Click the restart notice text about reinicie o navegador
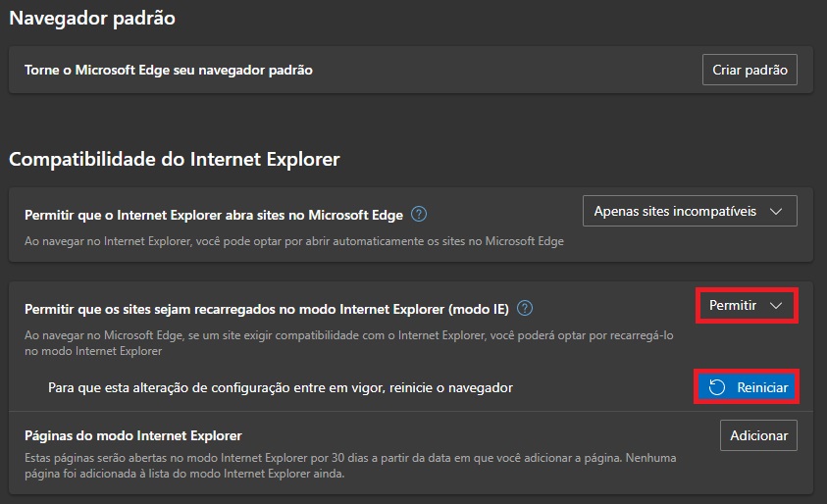 click(x=280, y=387)
